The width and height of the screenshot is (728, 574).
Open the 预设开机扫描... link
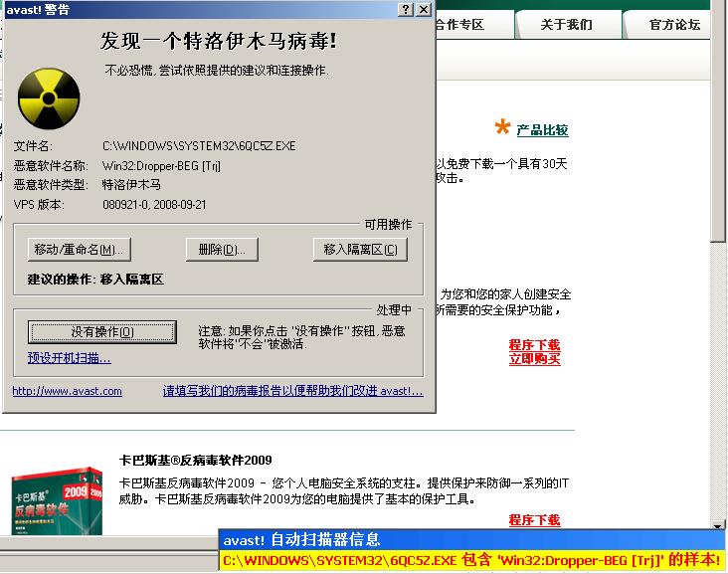pyautogui.click(x=70, y=357)
